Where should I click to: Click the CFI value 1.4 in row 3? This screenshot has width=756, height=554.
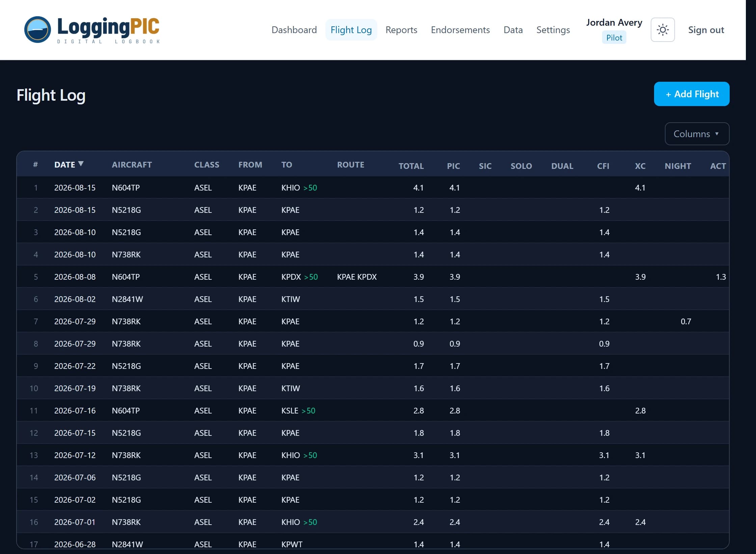click(x=604, y=232)
